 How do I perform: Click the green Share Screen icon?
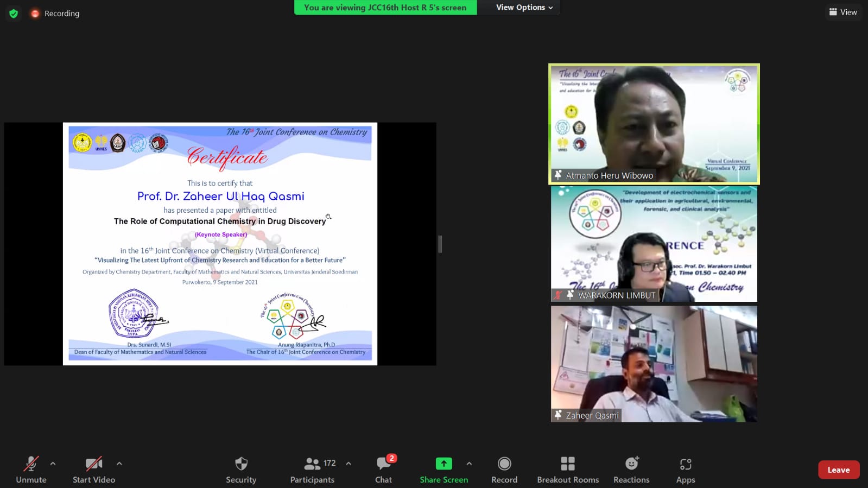tap(443, 464)
